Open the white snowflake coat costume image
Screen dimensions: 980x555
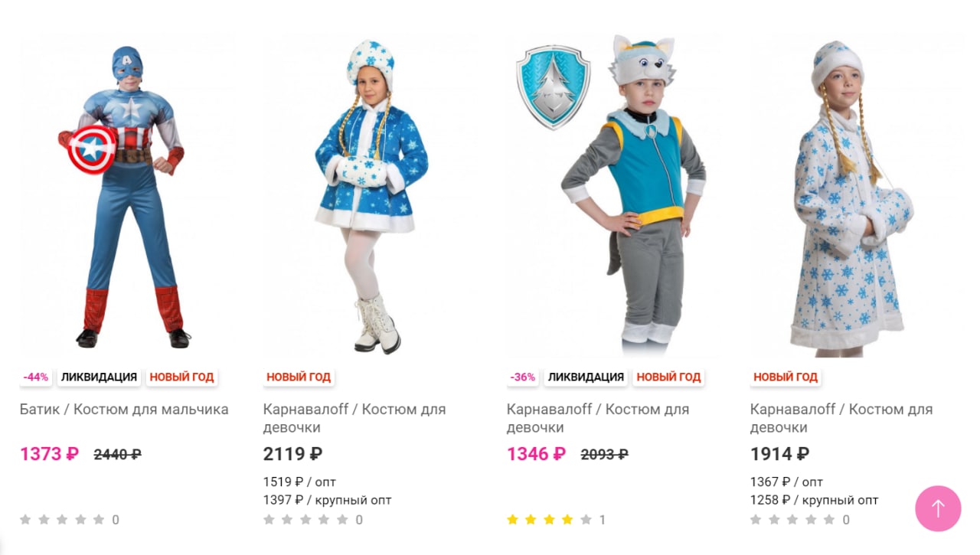[x=857, y=196]
